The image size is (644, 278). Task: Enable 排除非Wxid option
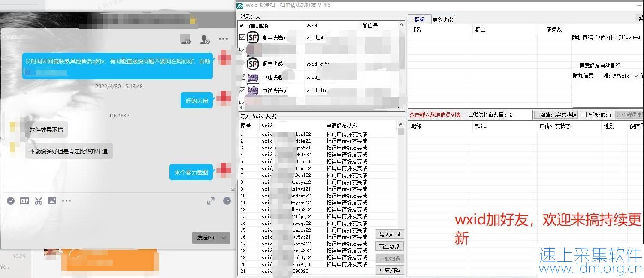click(600, 75)
